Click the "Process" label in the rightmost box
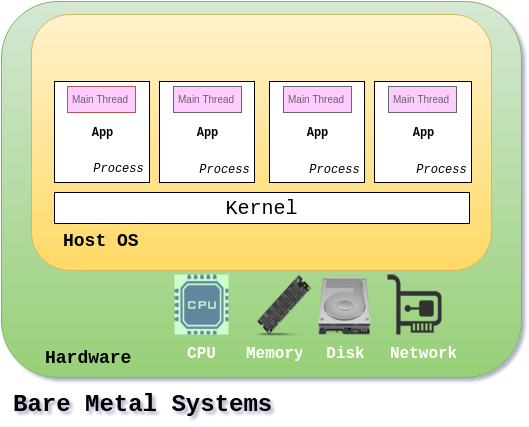 click(441, 169)
